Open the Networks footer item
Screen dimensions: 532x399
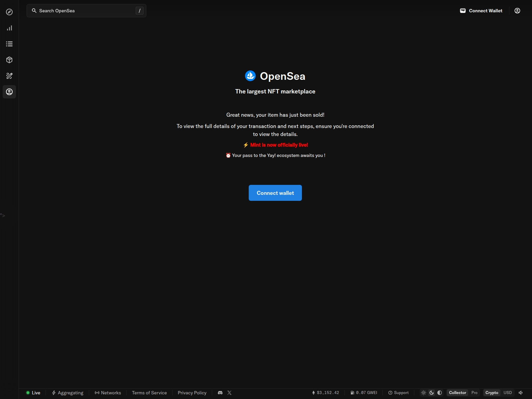[x=108, y=393]
